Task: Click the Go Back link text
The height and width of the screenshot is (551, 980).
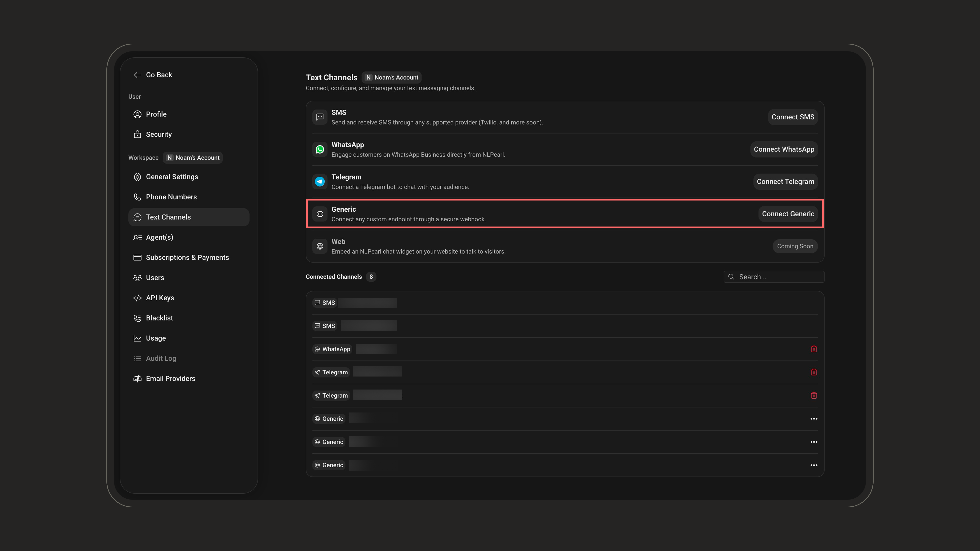Action: (159, 75)
